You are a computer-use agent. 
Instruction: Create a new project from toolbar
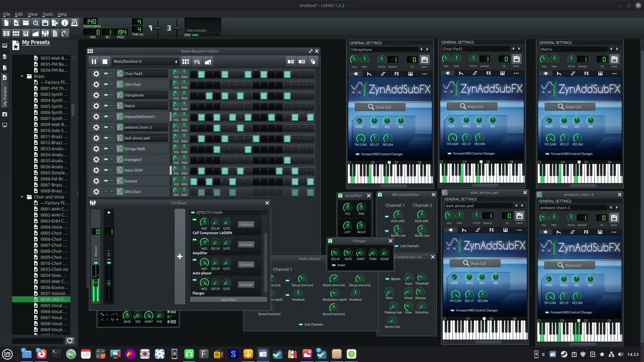(x=7, y=23)
